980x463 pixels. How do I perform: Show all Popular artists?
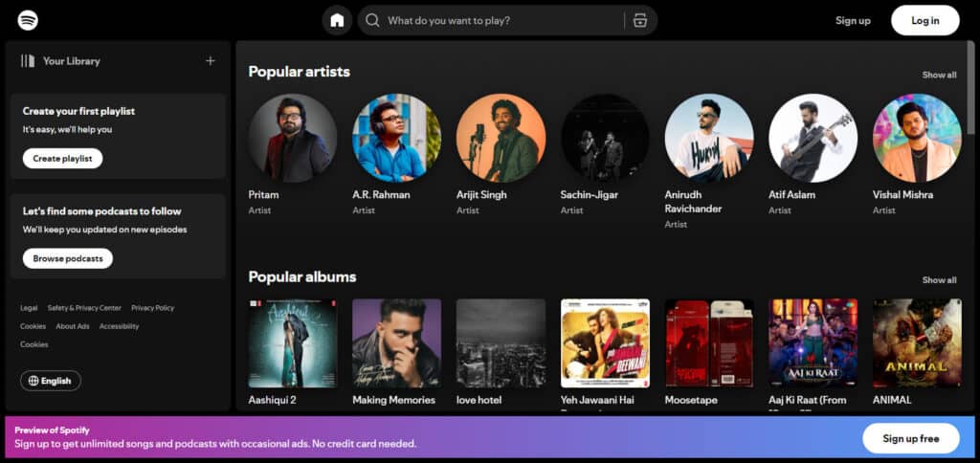[939, 75]
